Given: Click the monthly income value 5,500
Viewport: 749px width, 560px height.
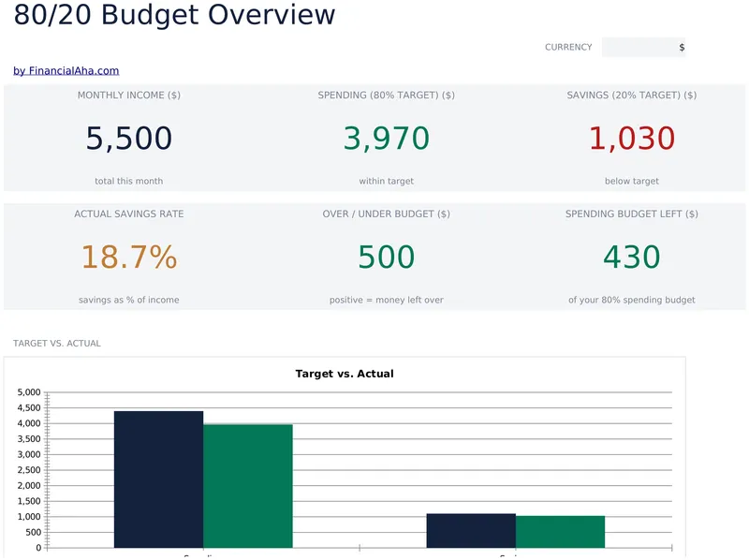Looking at the screenshot, I should click(129, 138).
